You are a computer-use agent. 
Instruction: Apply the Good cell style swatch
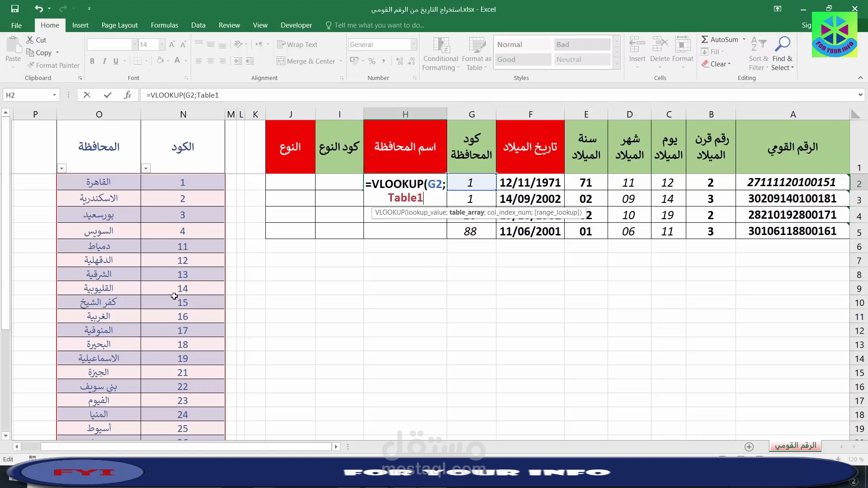coord(523,59)
